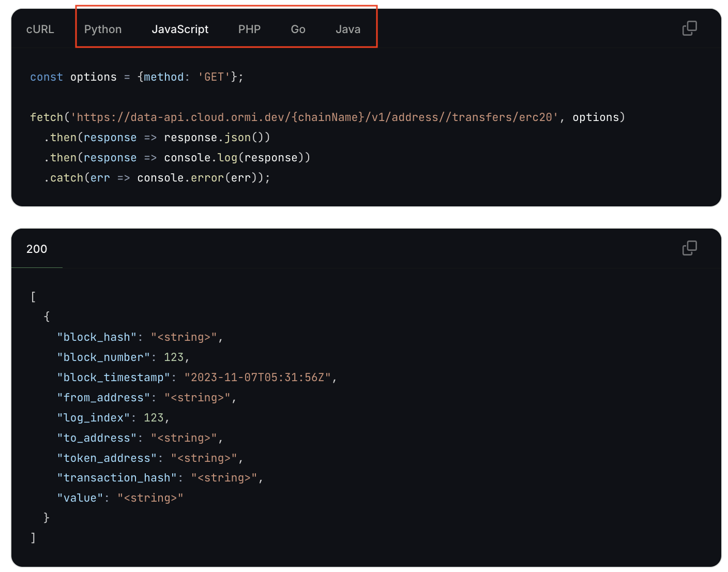Viewport: 728px width, 572px height.
Task: Switch to the Java tab
Action: coord(347,29)
